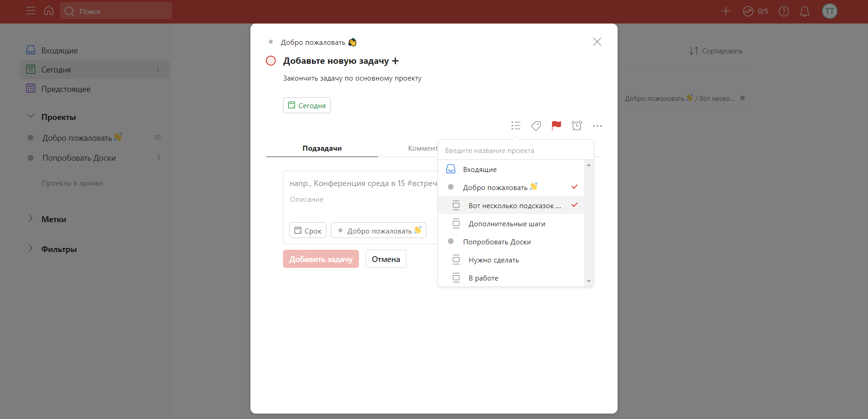Open Предстоящее in the sidebar
The image size is (868, 419).
(95, 89)
